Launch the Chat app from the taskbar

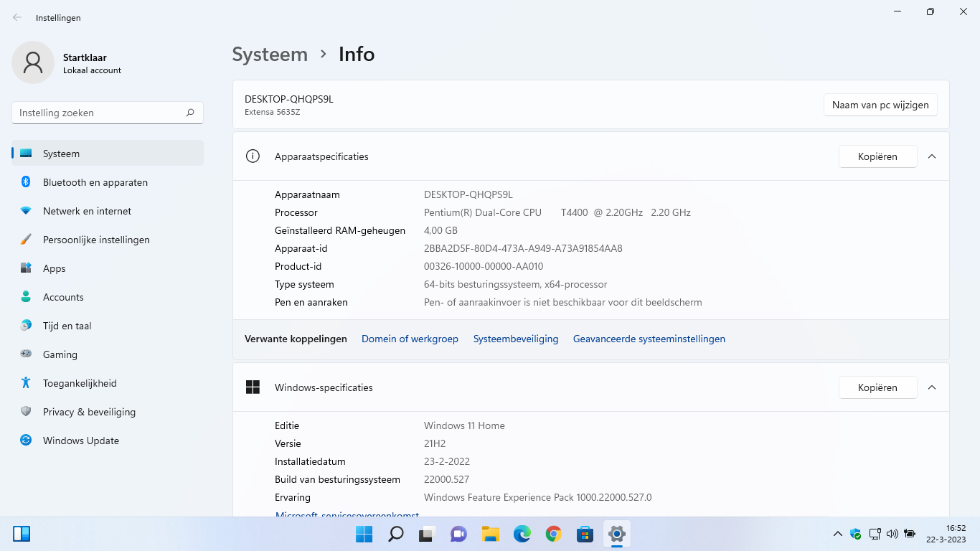[458, 534]
